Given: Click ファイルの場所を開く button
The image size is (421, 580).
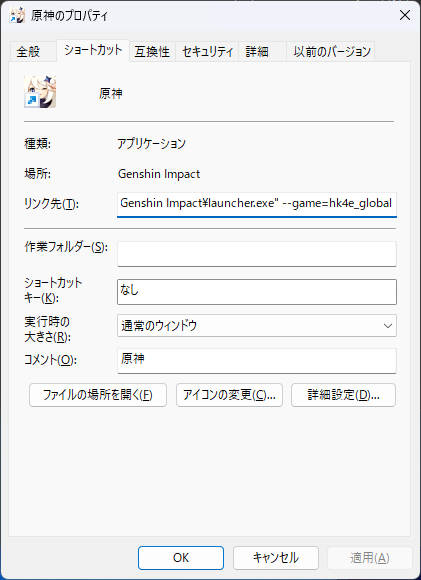Looking at the screenshot, I should click(x=98, y=395).
